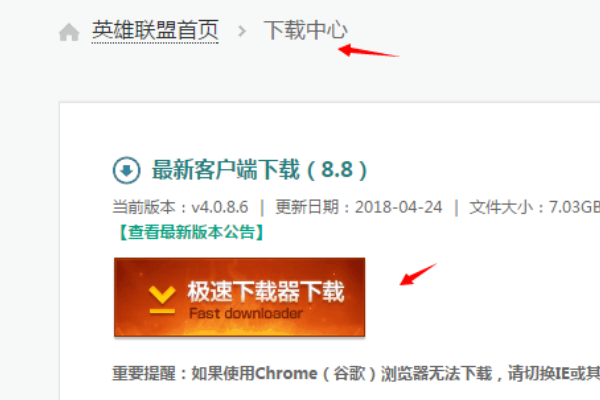This screenshot has height=400, width=600.
Task: Click the breadcrumb chevron separator arrow
Action: coord(241,31)
